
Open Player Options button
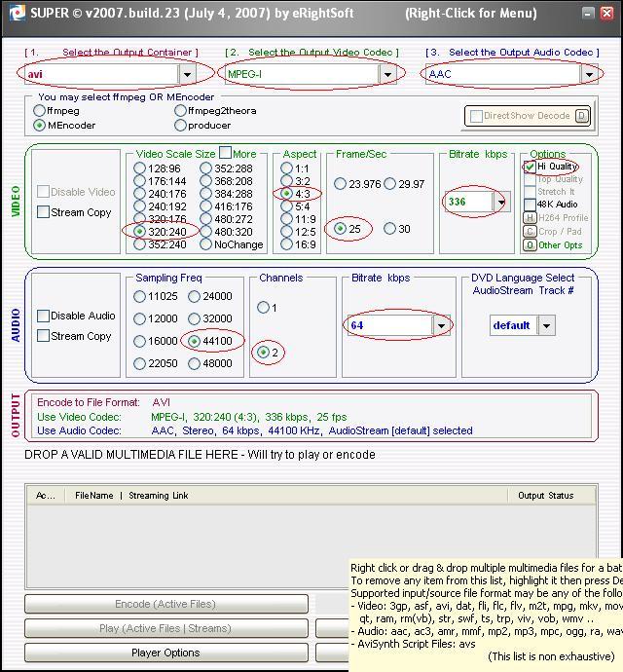pyautogui.click(x=166, y=653)
